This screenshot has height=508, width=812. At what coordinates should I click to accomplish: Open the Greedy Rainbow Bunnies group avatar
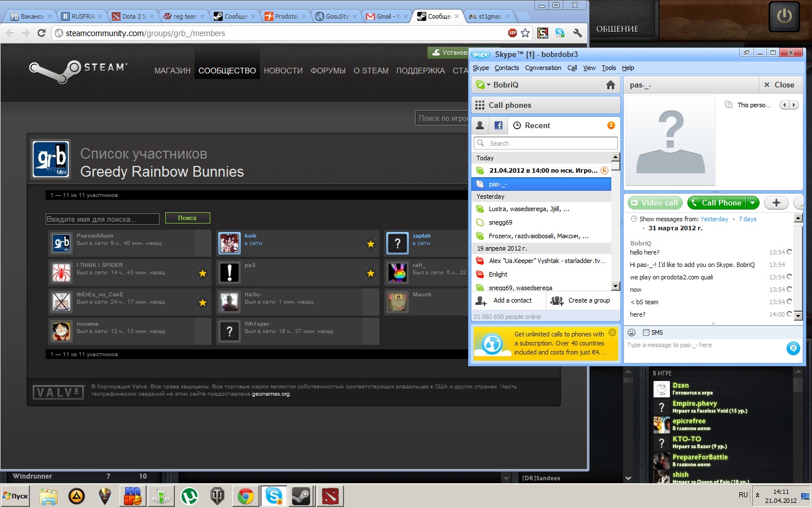51,159
